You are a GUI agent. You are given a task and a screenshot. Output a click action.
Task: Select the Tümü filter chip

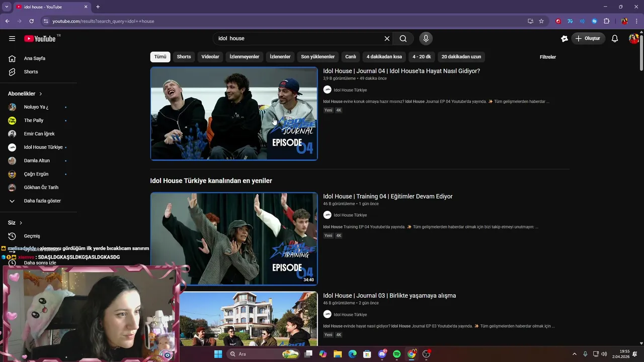tap(160, 57)
